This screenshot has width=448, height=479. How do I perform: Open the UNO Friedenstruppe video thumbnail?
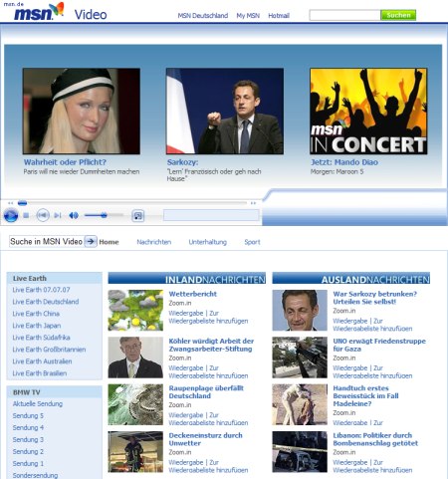(x=300, y=358)
